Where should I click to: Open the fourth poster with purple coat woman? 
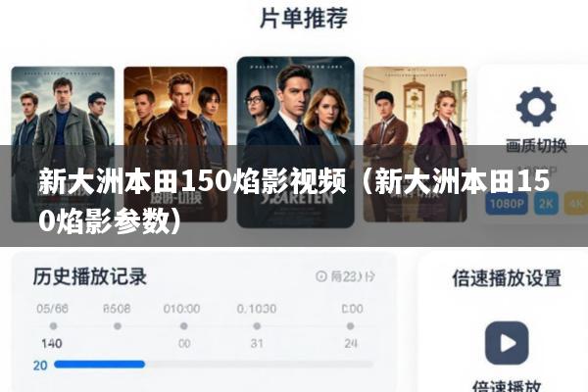(x=416, y=144)
